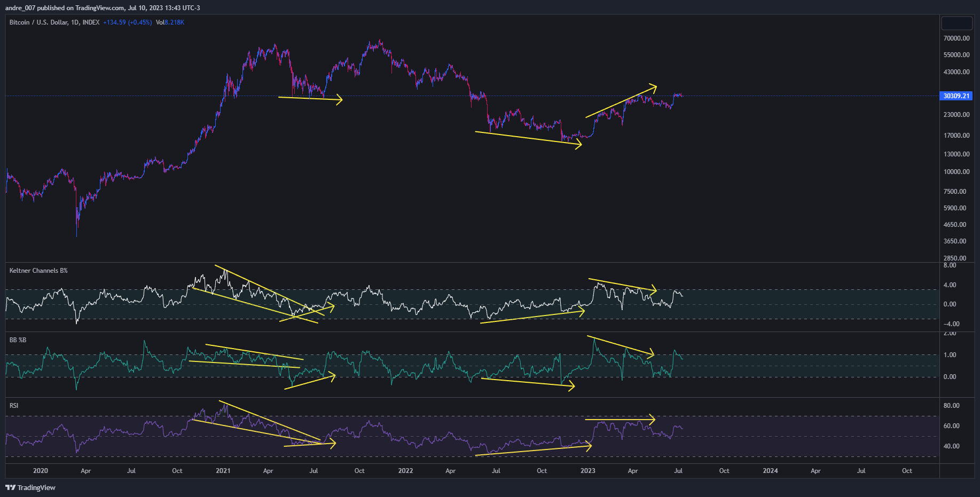
Task: Click the TradingView logo at the bottom
Action: [30, 487]
